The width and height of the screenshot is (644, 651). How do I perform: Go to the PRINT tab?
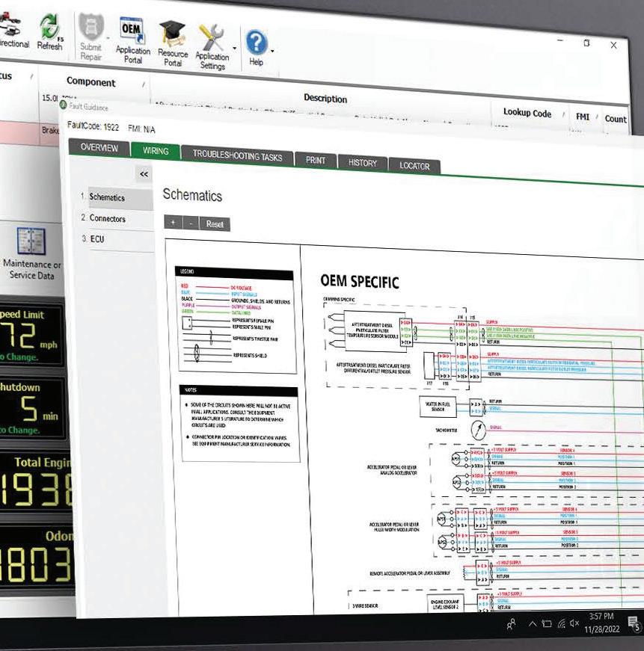[x=316, y=160]
